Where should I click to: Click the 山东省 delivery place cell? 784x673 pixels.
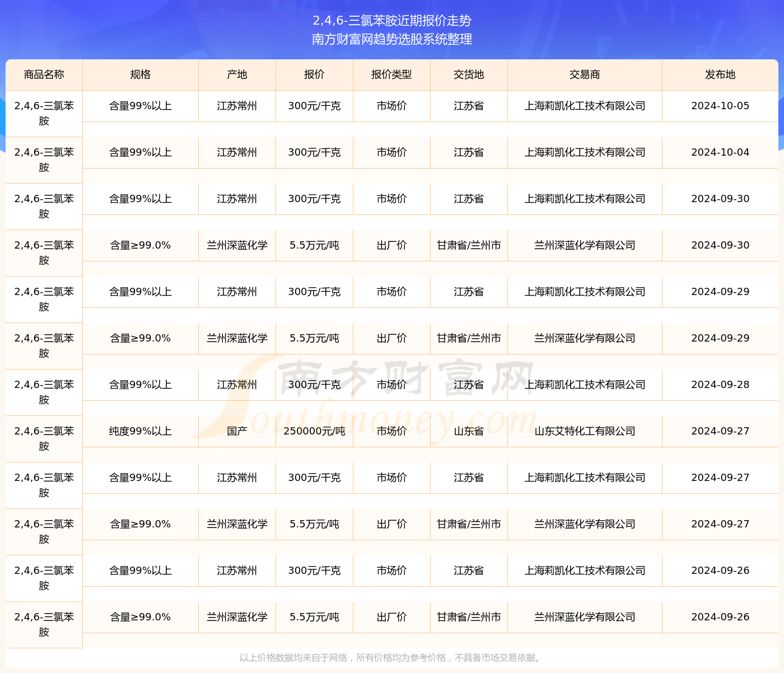coord(469,431)
